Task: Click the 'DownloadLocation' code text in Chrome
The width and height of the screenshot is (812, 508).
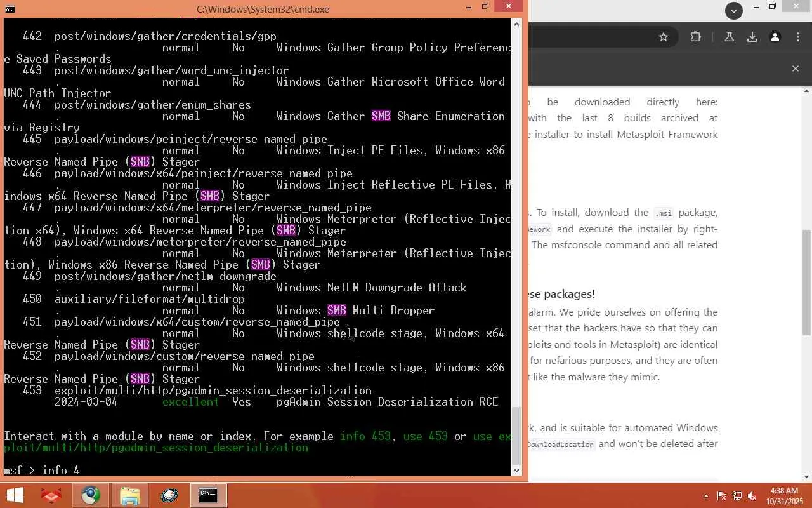Action: coord(560,444)
